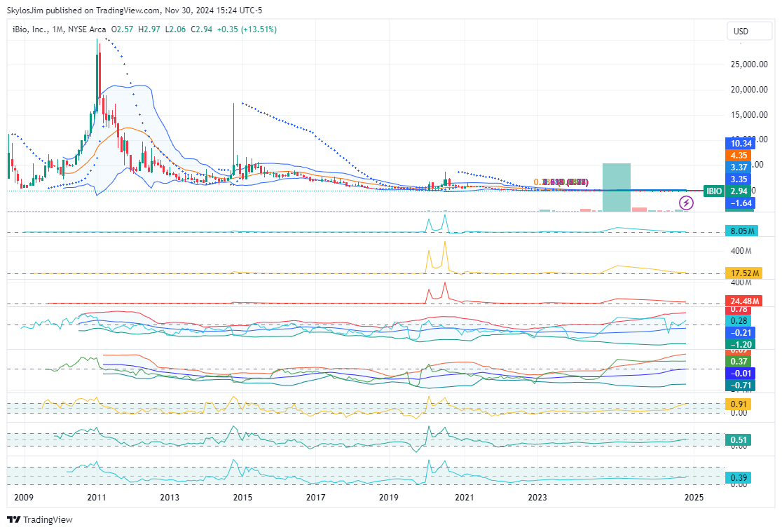
Task: Click the 2015 label on time axis
Action: point(242,498)
